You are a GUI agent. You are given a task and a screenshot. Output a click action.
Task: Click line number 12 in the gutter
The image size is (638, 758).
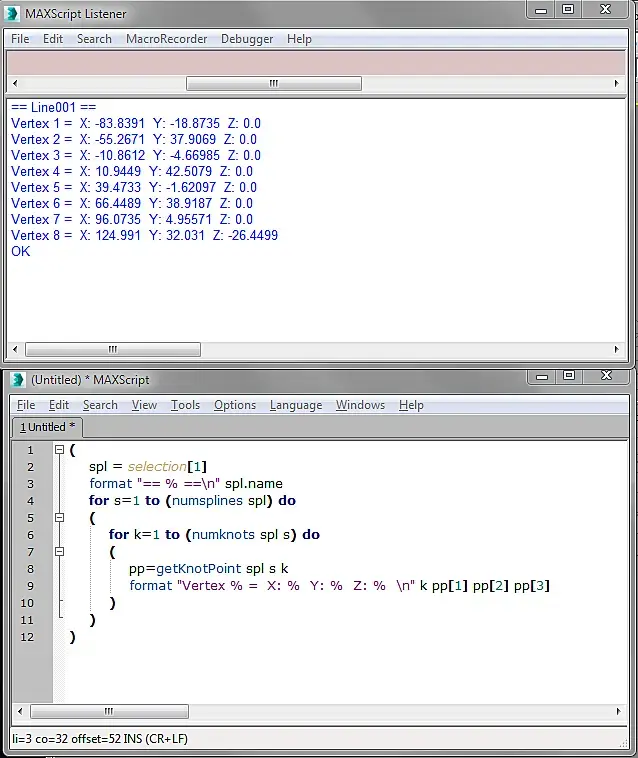tap(27, 637)
